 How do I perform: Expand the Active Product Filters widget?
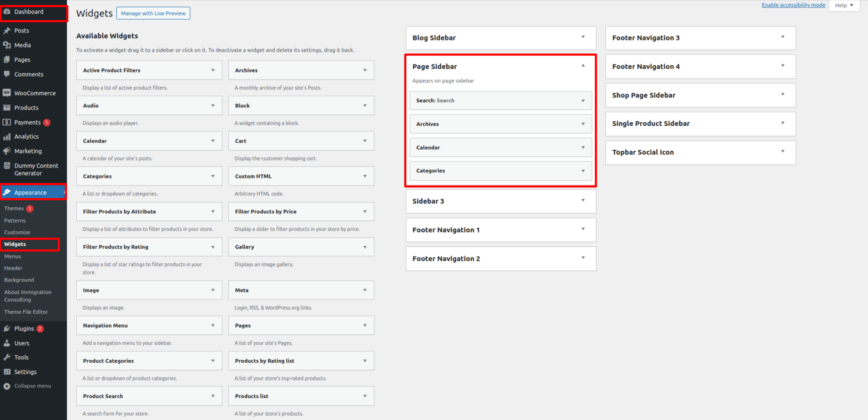213,70
